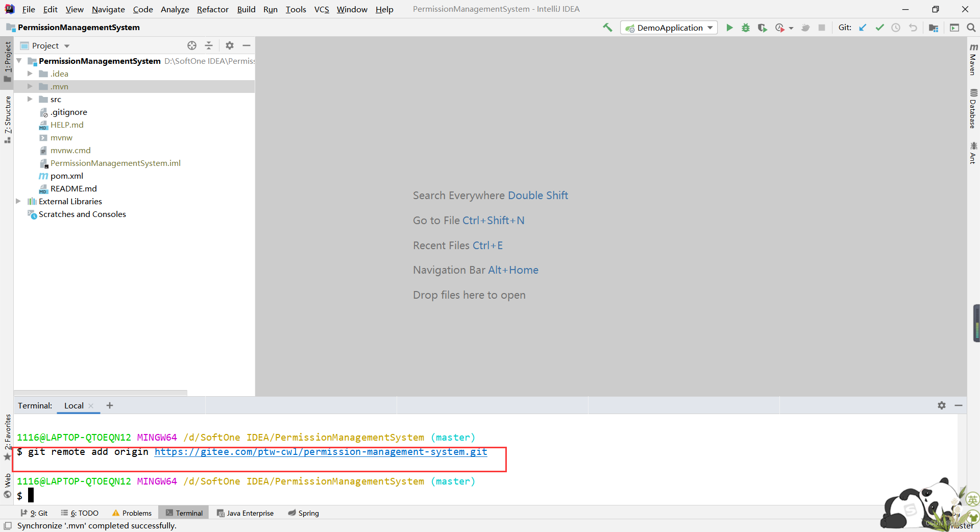Open the profiler run dropdown arrow
Viewport: 980px width, 532px height.
(x=791, y=28)
